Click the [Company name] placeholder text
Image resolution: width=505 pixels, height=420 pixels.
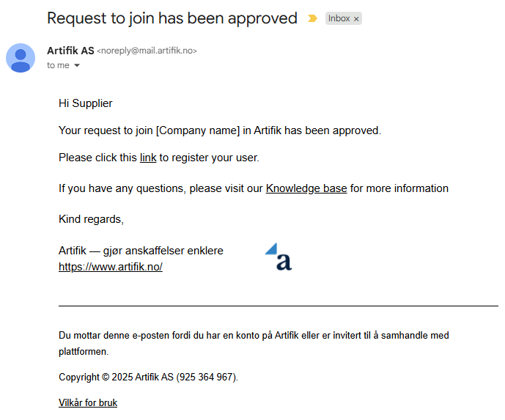(x=198, y=130)
